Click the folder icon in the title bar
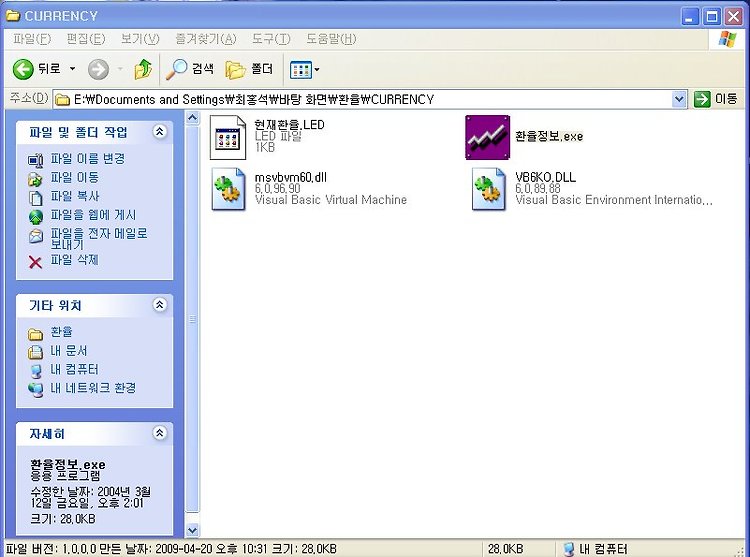The height and width of the screenshot is (557, 750). pyautogui.click(x=13, y=16)
